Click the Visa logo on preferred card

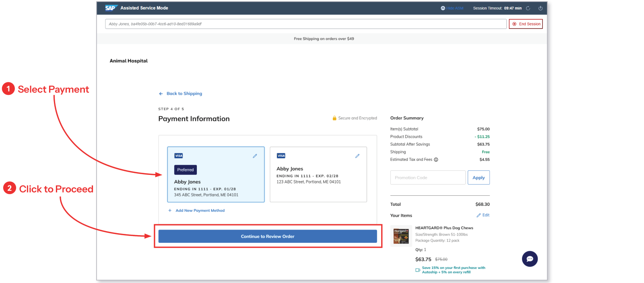pyautogui.click(x=179, y=156)
